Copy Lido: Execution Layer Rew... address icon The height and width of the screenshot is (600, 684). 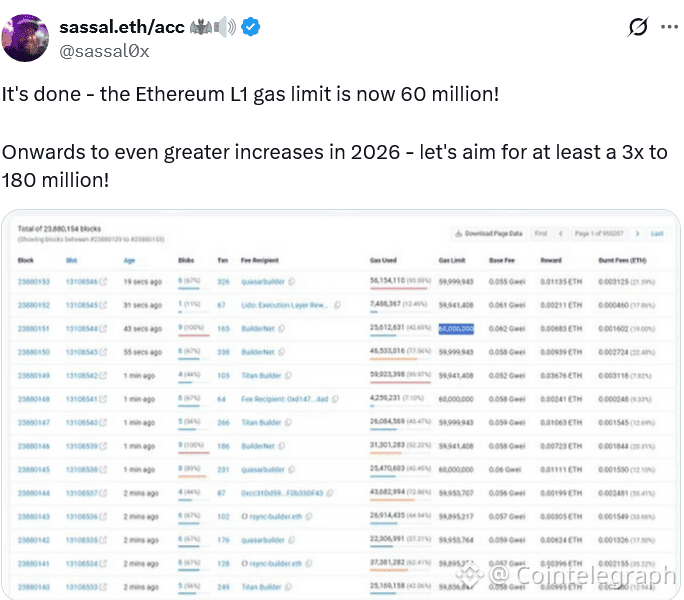point(333,304)
